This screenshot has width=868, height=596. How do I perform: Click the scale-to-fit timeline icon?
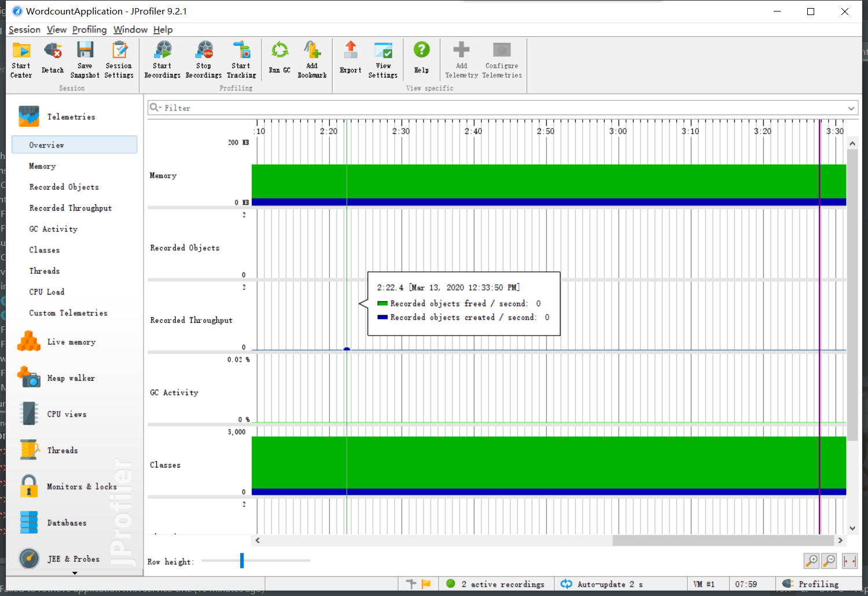tap(849, 561)
